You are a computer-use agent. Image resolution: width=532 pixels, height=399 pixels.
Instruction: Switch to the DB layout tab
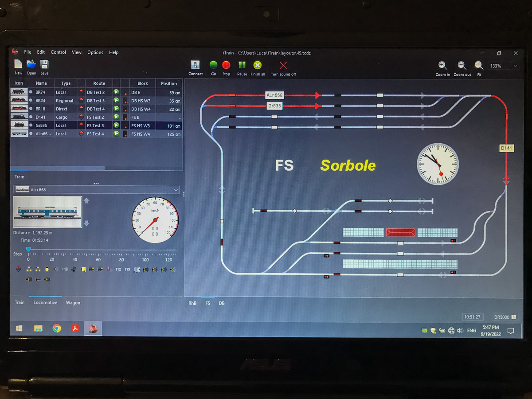(222, 303)
